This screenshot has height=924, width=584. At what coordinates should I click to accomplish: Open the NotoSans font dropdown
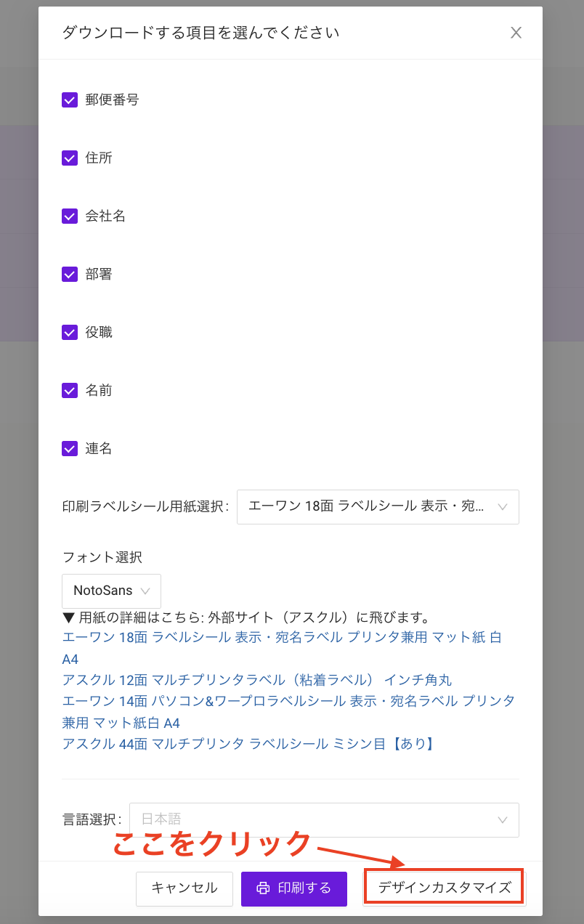point(111,591)
